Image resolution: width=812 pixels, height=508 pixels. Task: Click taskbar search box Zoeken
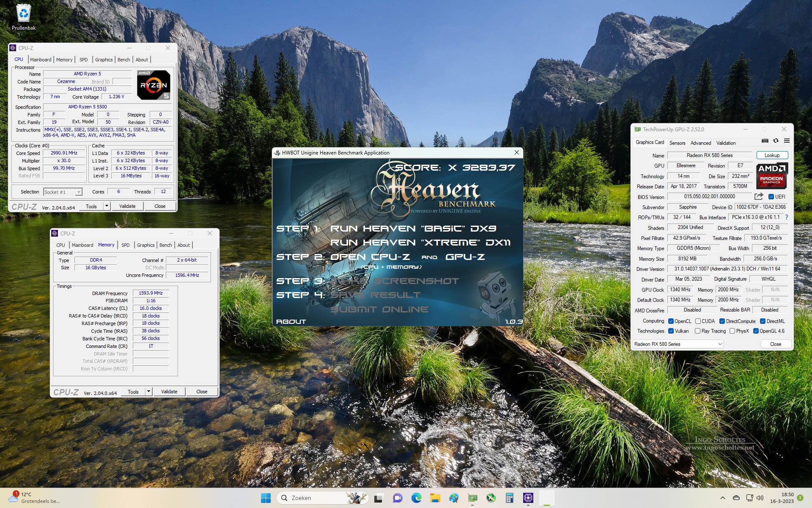pos(323,498)
